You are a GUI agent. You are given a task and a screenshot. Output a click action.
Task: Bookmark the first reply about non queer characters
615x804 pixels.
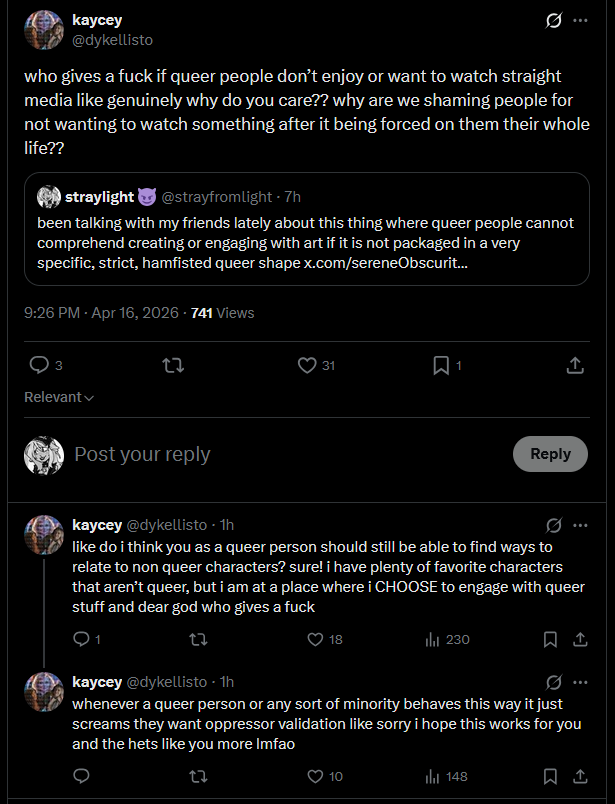tap(550, 639)
